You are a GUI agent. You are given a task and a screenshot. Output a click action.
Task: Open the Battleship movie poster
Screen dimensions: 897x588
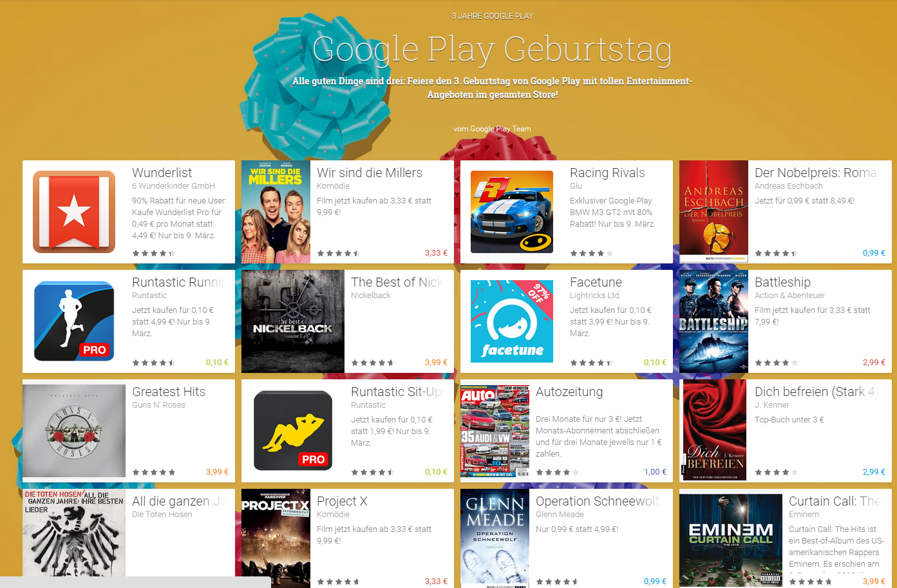713,321
